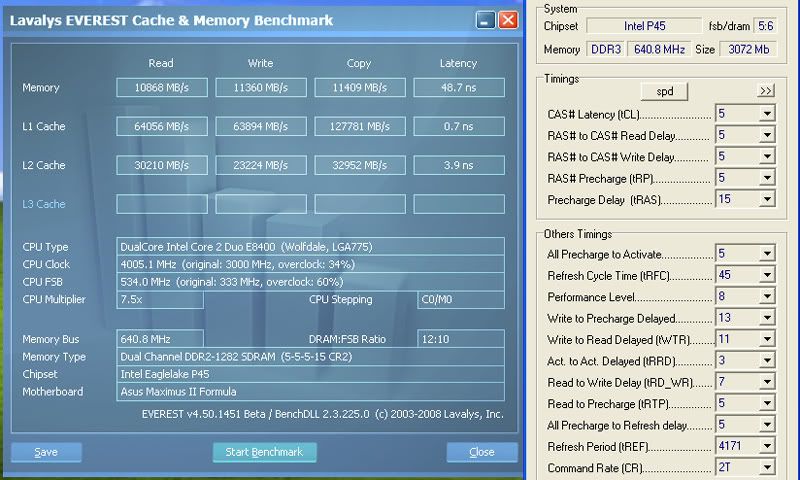Click L1 Cache Write value 63894 MB/s
This screenshot has width=800, height=480.
261,126
